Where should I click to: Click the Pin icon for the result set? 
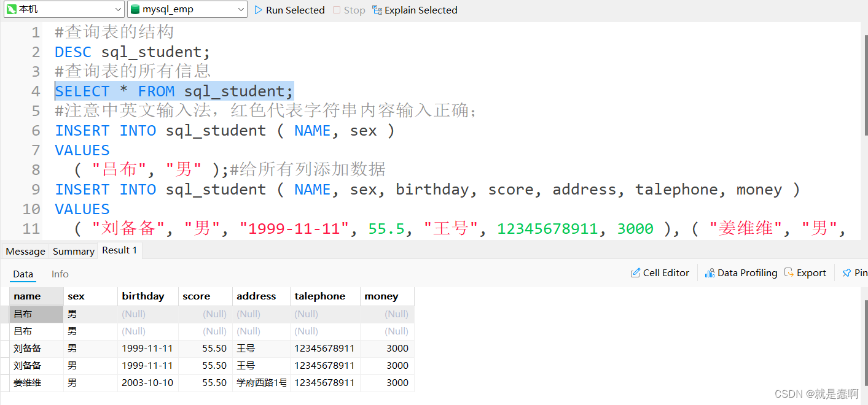[846, 272]
